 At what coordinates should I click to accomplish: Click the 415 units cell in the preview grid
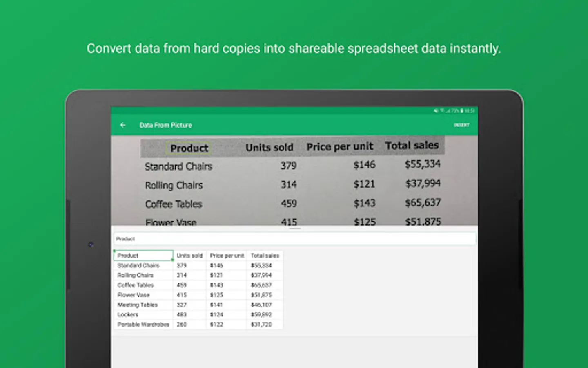click(x=190, y=295)
